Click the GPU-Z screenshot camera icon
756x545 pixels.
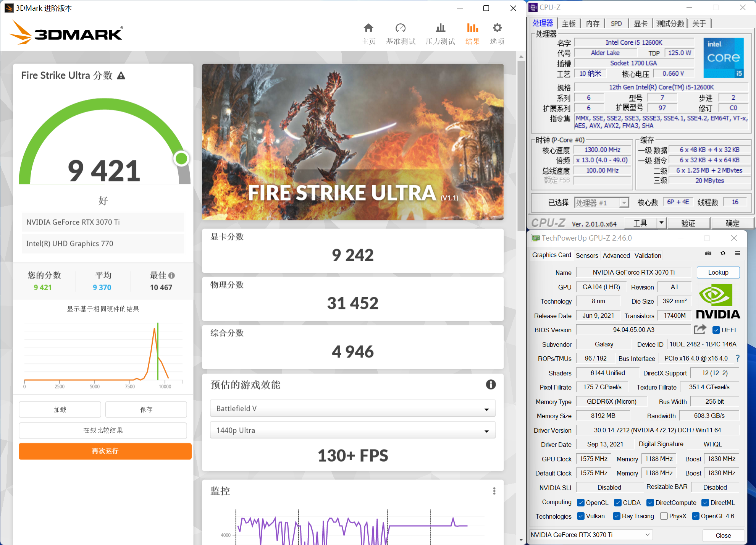[708, 254]
